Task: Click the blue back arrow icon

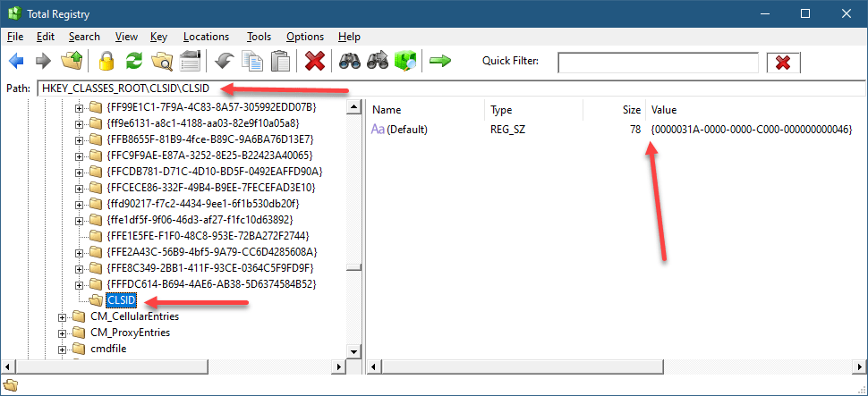Action: tap(16, 62)
